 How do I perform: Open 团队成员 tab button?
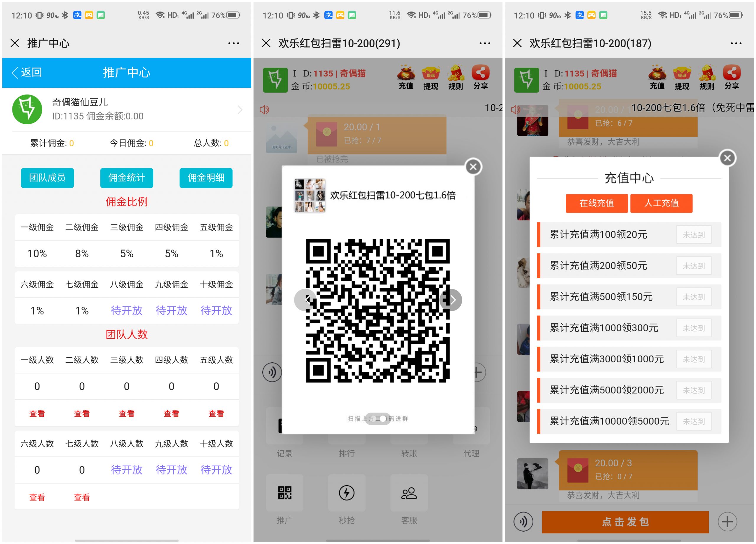pos(47,178)
